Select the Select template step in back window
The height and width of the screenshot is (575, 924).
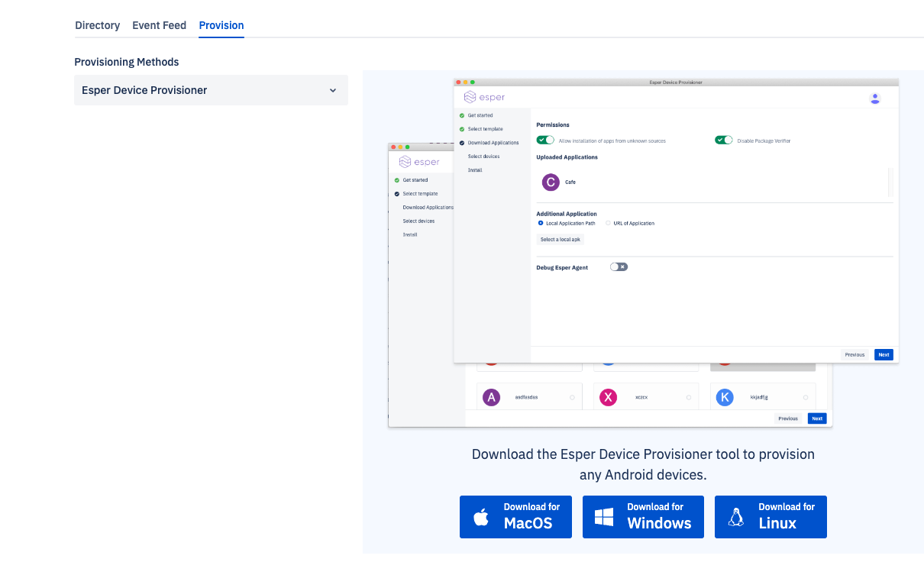pos(420,194)
